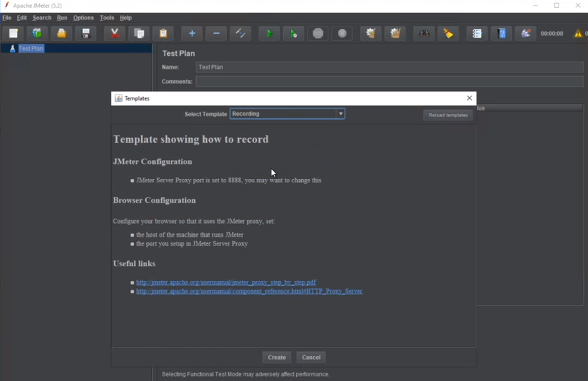
Task: Click the Stop test icon
Action: [x=318, y=34]
